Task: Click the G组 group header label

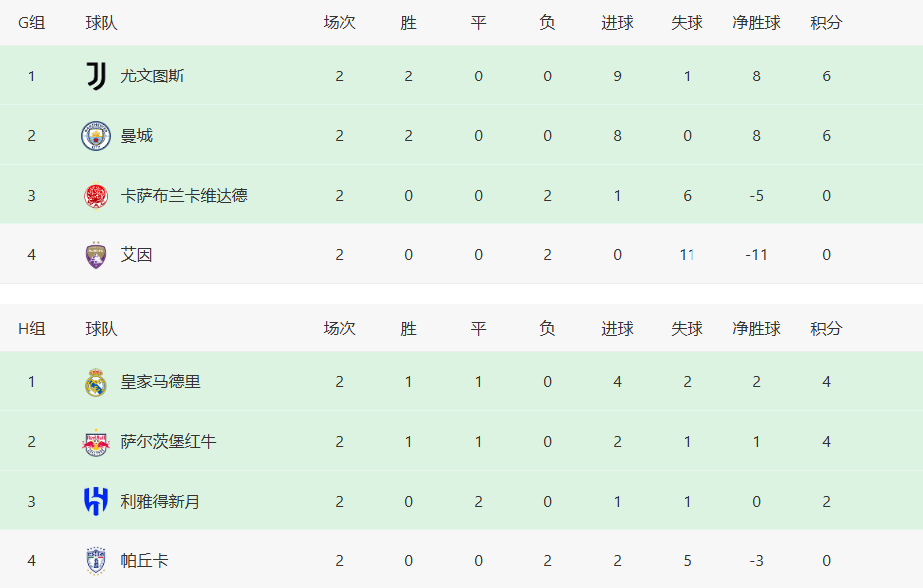Action: [31, 23]
